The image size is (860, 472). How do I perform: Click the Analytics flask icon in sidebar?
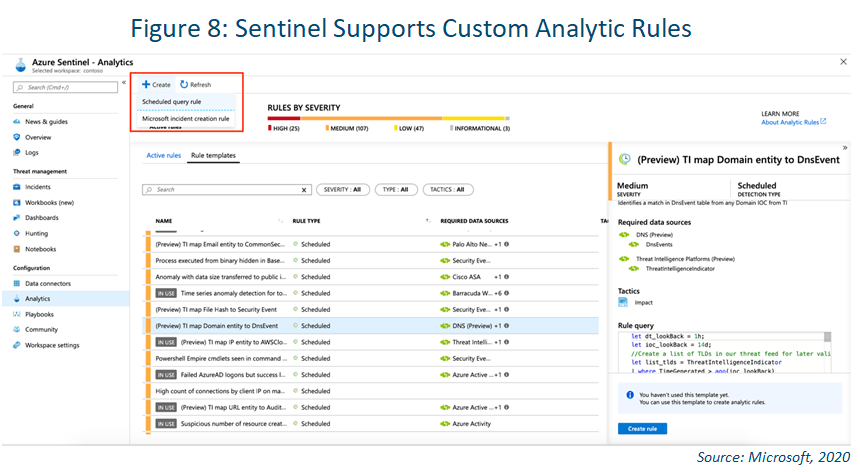pyautogui.click(x=16, y=299)
